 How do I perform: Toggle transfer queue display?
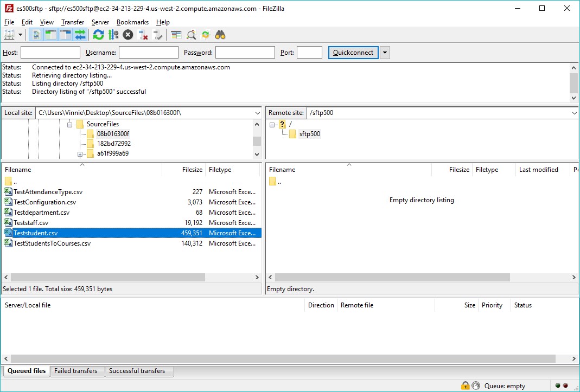click(x=80, y=35)
